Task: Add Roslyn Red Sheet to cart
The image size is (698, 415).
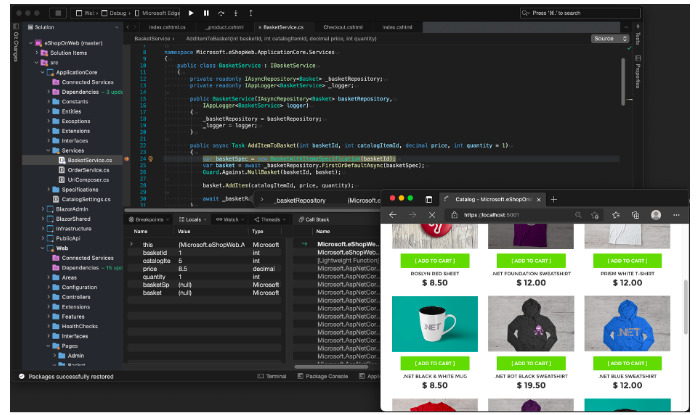Action: [x=435, y=260]
